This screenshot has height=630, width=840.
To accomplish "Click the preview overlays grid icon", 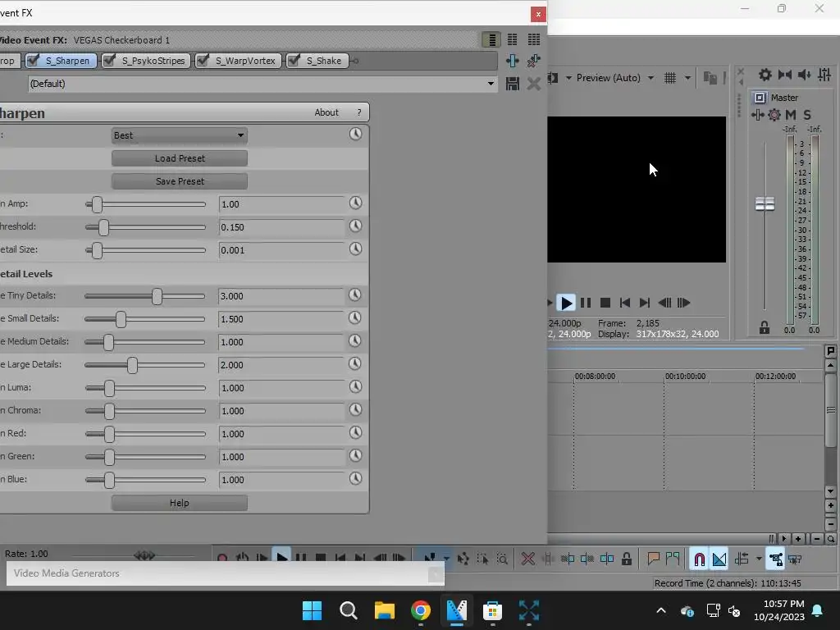I will (x=670, y=78).
